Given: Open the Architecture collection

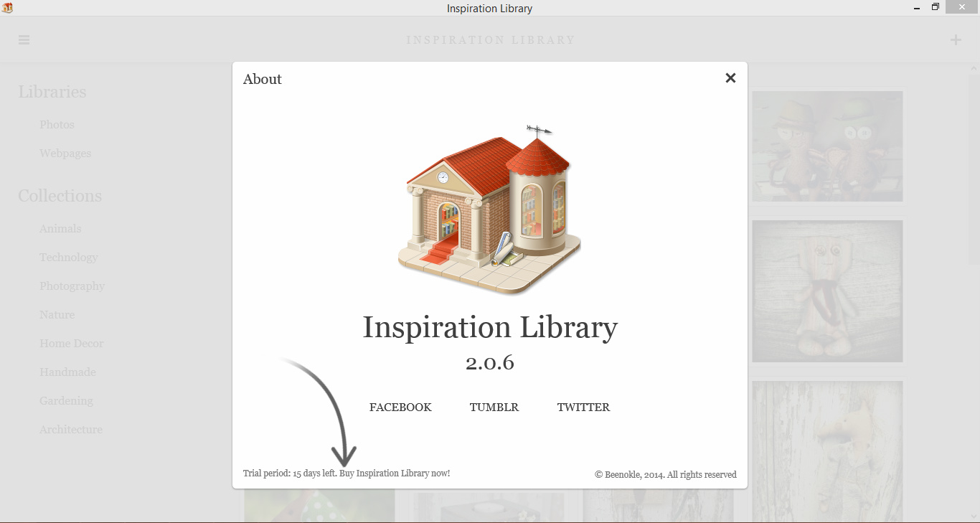Looking at the screenshot, I should tap(70, 430).
